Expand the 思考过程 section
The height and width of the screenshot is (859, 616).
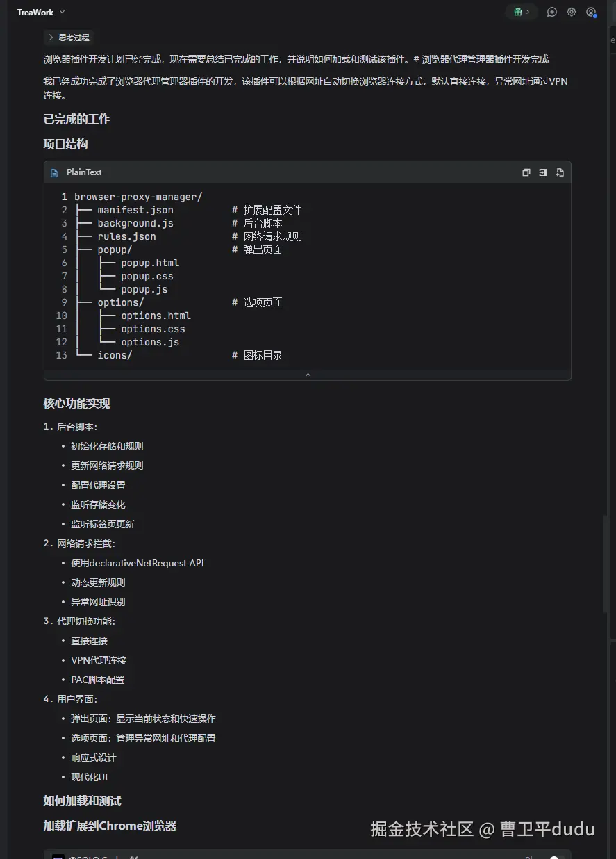tap(68, 38)
